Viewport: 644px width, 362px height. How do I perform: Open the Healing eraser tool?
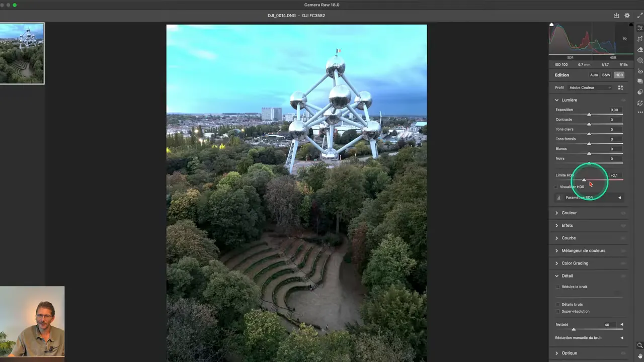pos(640,49)
